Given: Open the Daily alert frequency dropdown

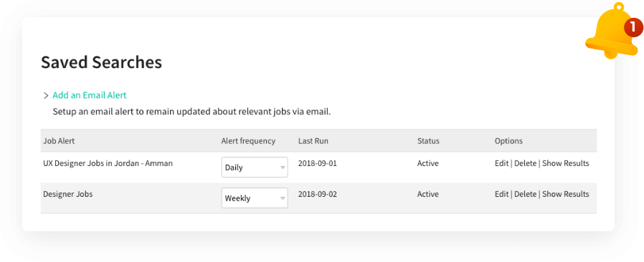Looking at the screenshot, I should click(255, 168).
